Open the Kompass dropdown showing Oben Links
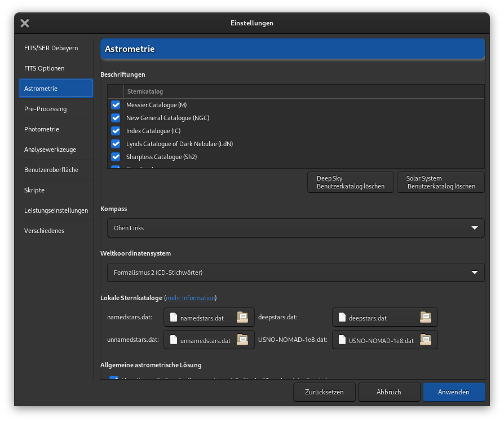The image size is (504, 422). [x=295, y=228]
